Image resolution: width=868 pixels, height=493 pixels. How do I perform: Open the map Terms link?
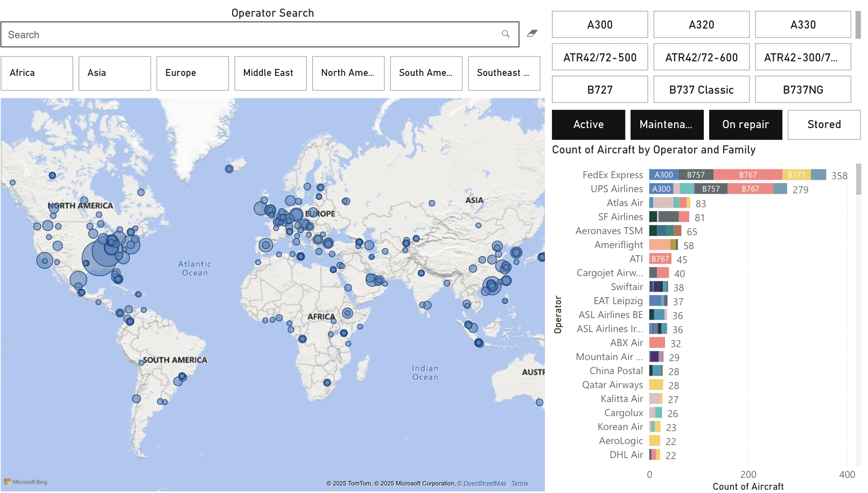[x=520, y=483]
